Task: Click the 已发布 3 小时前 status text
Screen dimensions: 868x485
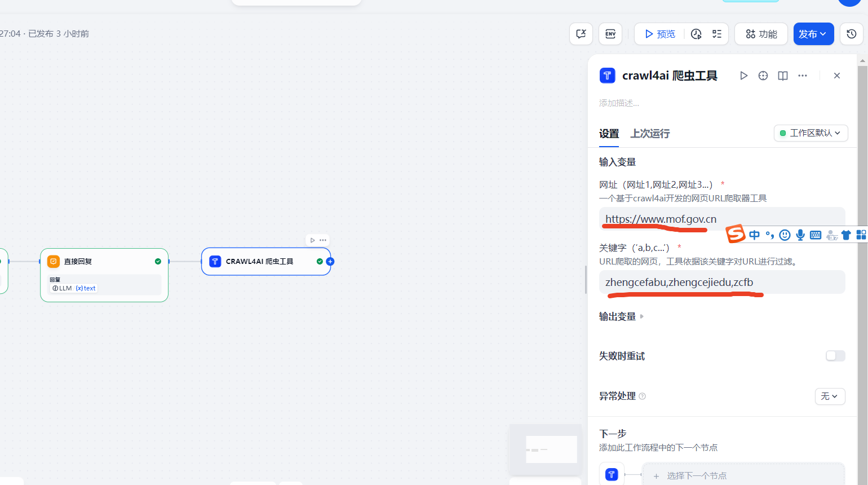Action: pyautogui.click(x=59, y=34)
